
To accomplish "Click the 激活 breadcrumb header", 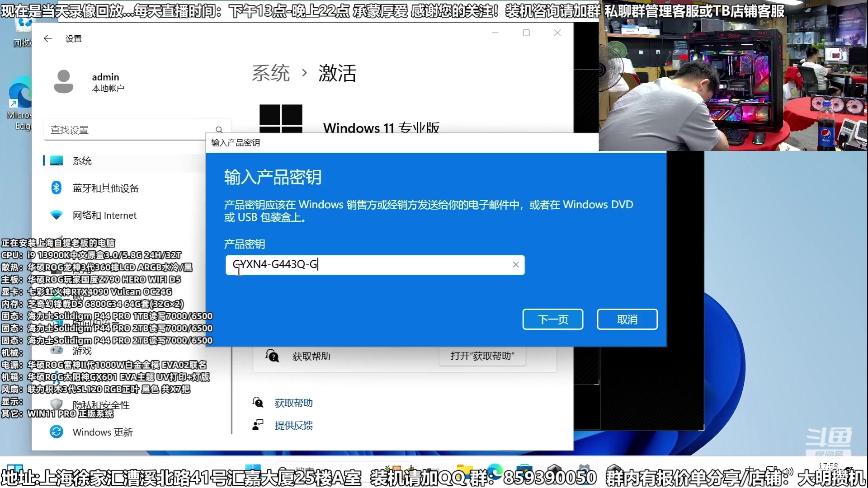I will coord(338,72).
